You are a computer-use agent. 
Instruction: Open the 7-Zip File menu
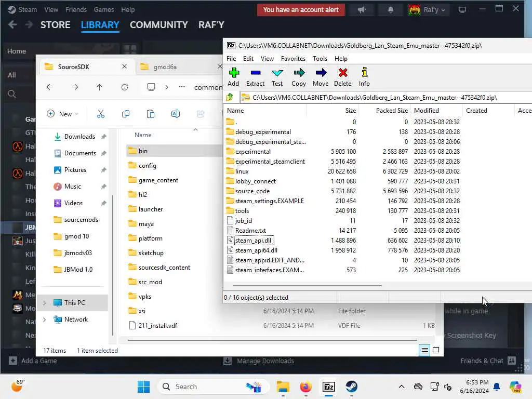coord(231,59)
